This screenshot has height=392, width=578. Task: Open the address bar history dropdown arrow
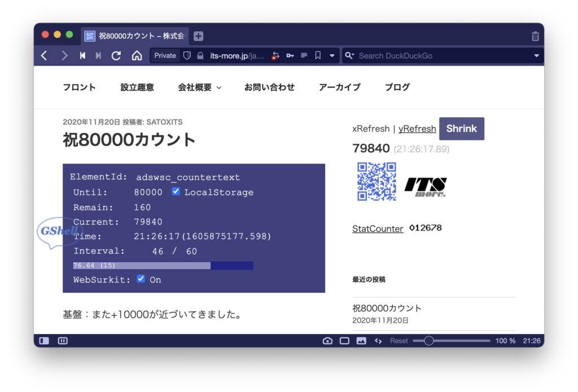point(332,55)
